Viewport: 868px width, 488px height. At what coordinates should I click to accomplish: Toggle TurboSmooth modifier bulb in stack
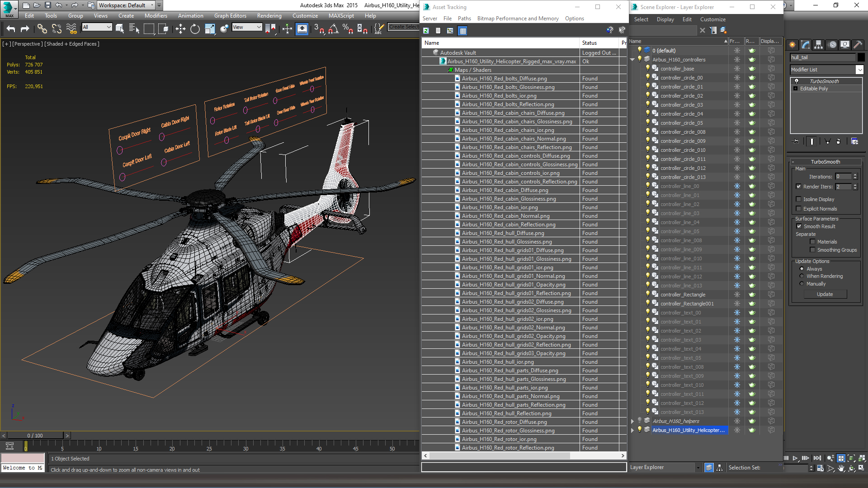[x=797, y=81]
